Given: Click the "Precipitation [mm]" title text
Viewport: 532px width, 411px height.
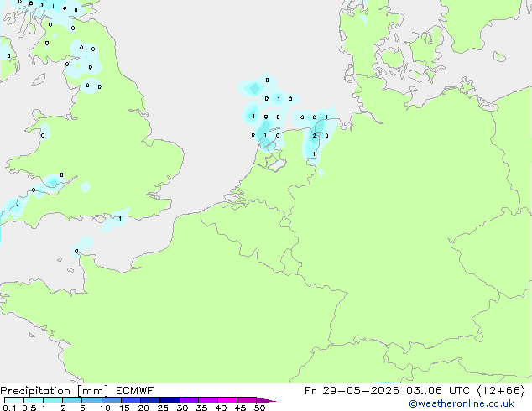Looking at the screenshot, I should coord(55,391).
